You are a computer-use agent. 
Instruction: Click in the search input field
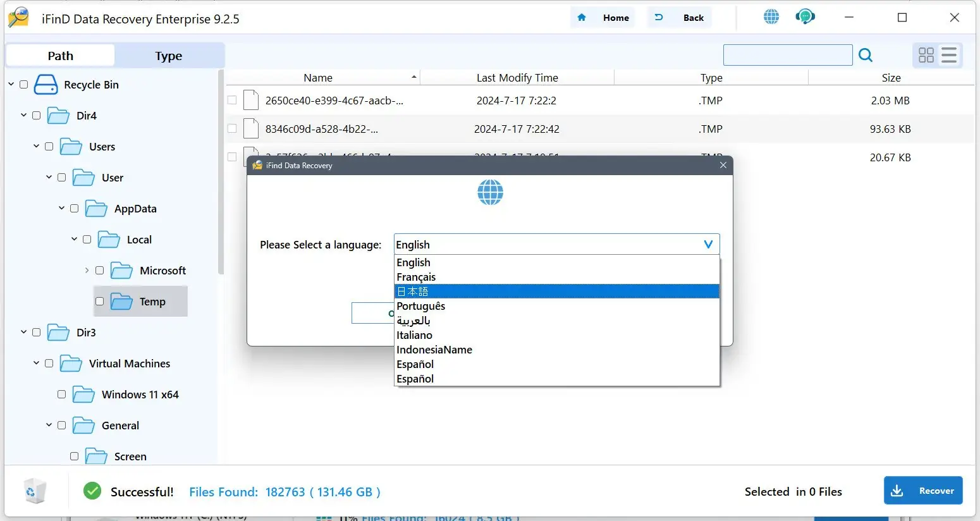point(788,55)
